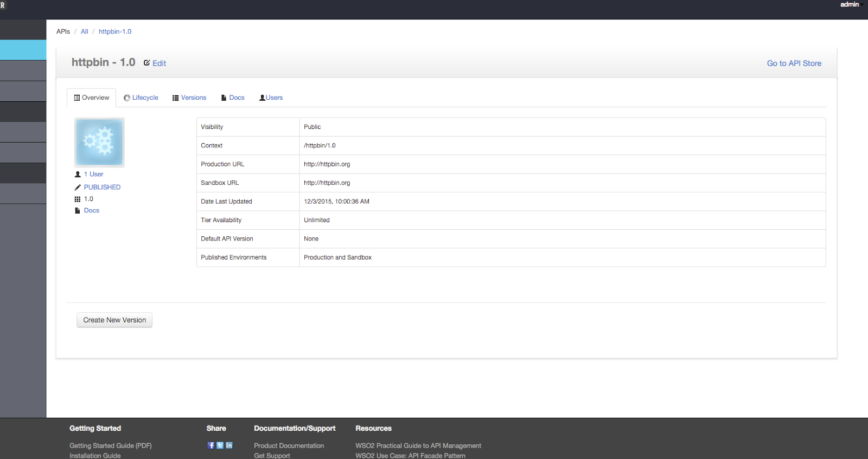Open the 1 User link under thumbnail
The height and width of the screenshot is (459, 868).
click(93, 174)
